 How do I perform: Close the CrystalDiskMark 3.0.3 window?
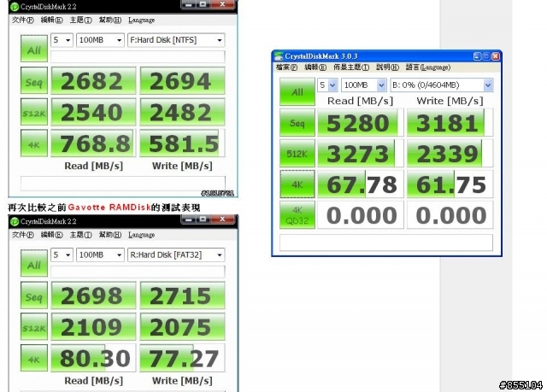496,56
